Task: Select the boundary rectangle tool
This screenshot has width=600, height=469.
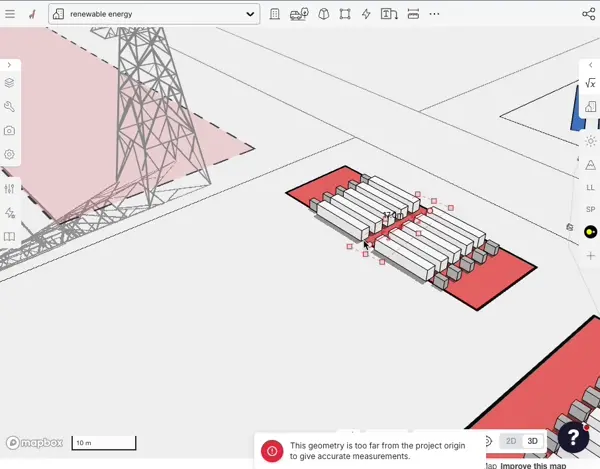Action: (x=345, y=14)
